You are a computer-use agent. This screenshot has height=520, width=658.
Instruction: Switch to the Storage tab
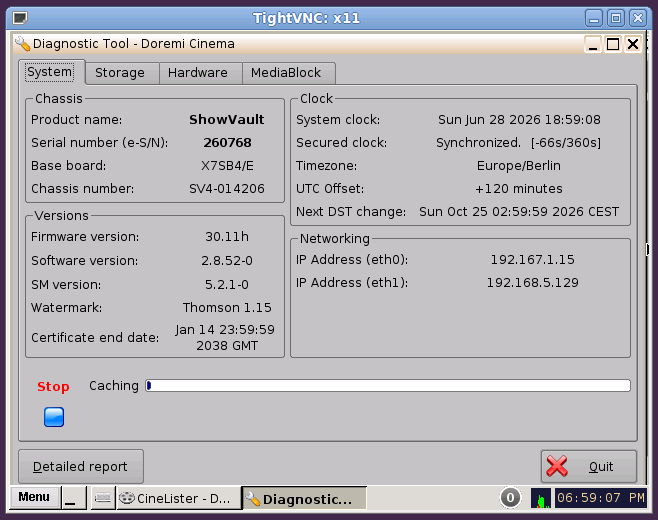tap(120, 73)
